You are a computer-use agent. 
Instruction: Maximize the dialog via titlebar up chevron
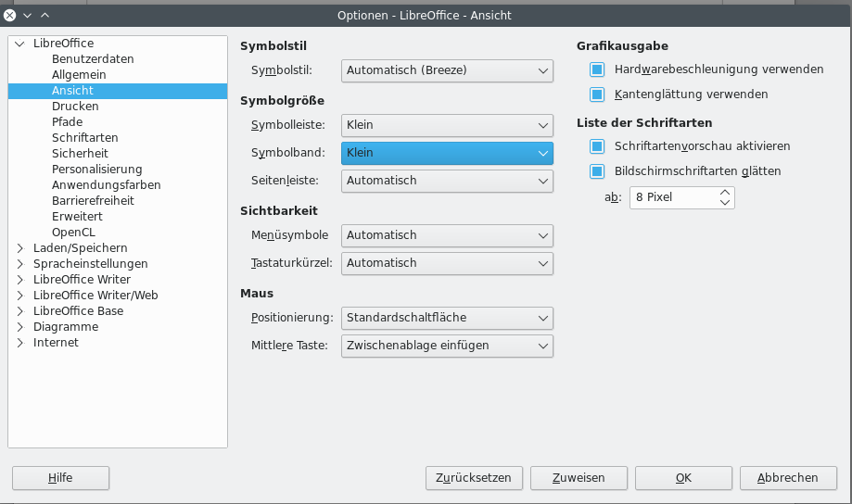coord(45,15)
